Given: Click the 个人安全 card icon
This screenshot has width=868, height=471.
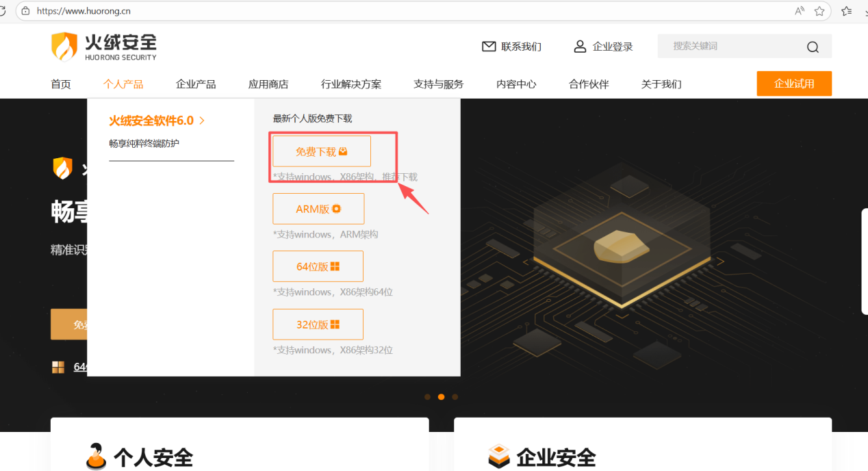Looking at the screenshot, I should pos(97,456).
